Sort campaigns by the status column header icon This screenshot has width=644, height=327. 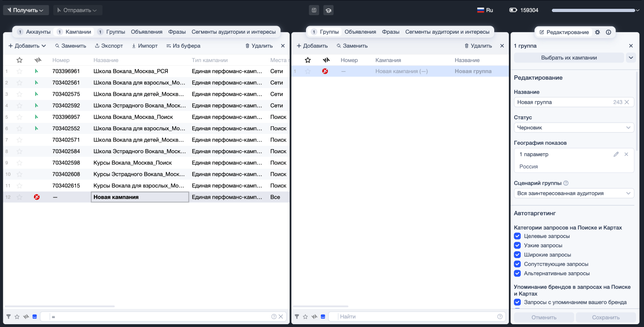tap(38, 60)
